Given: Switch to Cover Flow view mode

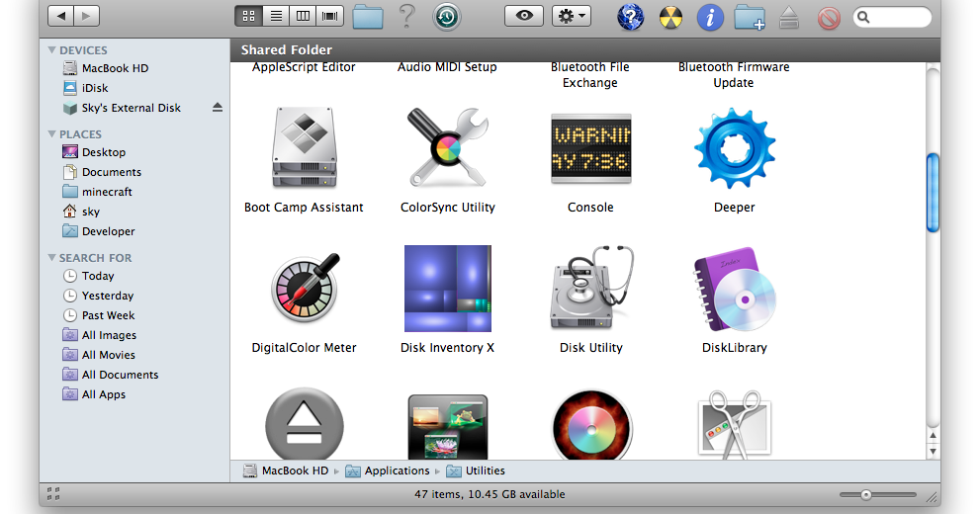Looking at the screenshot, I should (330, 16).
